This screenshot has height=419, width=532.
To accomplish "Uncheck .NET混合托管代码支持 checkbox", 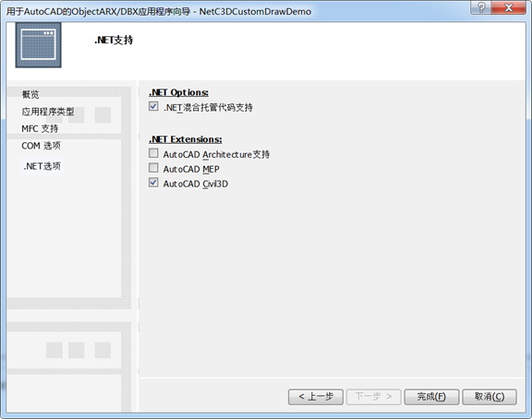I will pos(153,106).
